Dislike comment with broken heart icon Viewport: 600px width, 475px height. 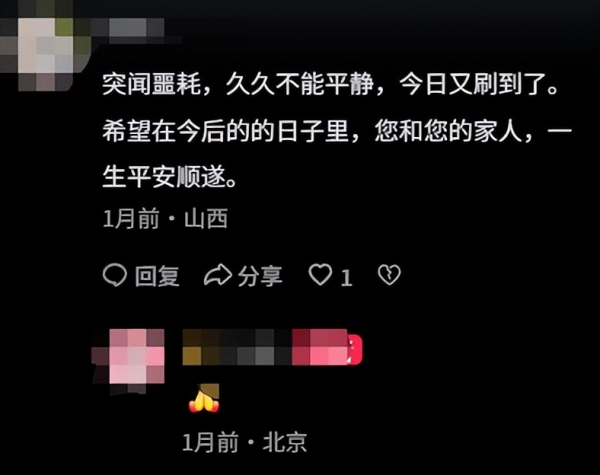click(389, 275)
